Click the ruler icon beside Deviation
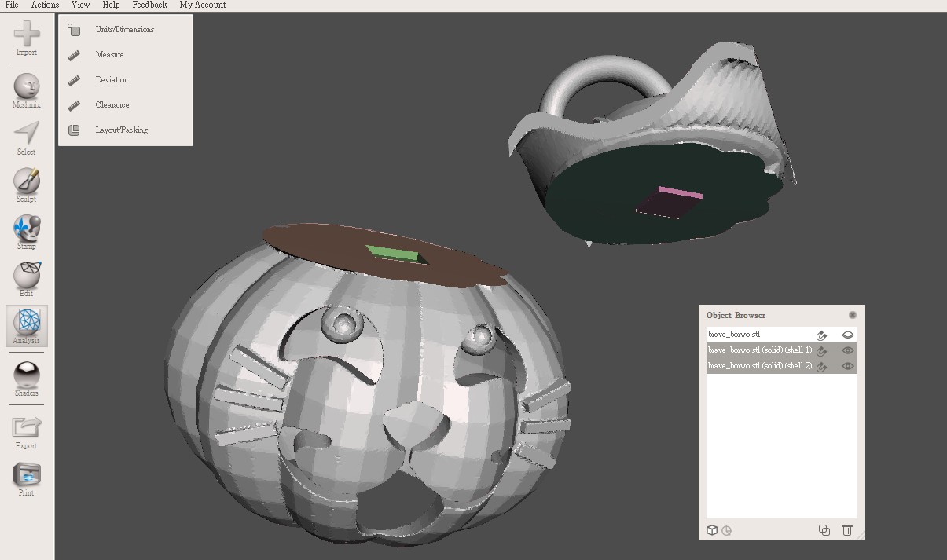 click(x=74, y=80)
